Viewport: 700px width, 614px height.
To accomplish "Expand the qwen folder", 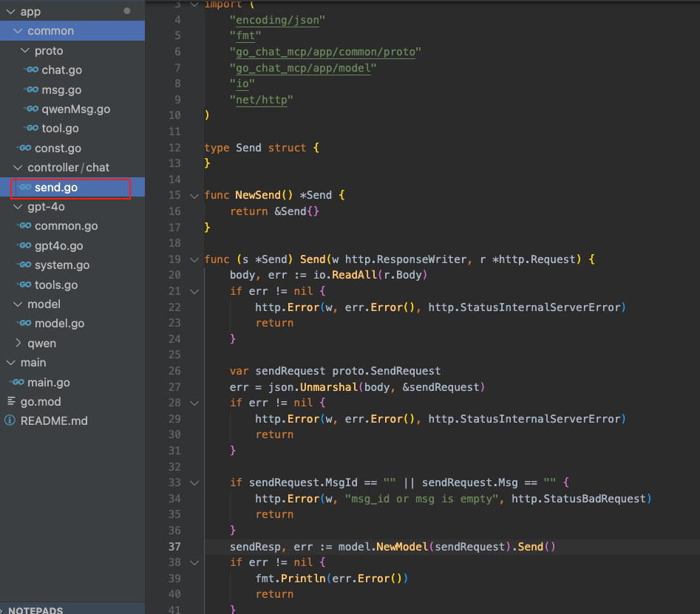I will (x=18, y=344).
